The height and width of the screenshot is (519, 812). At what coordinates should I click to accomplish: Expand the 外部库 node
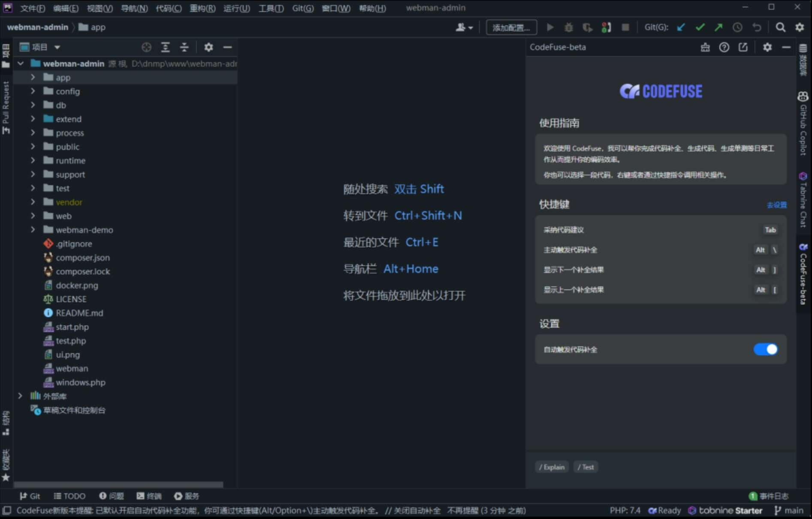tap(20, 396)
